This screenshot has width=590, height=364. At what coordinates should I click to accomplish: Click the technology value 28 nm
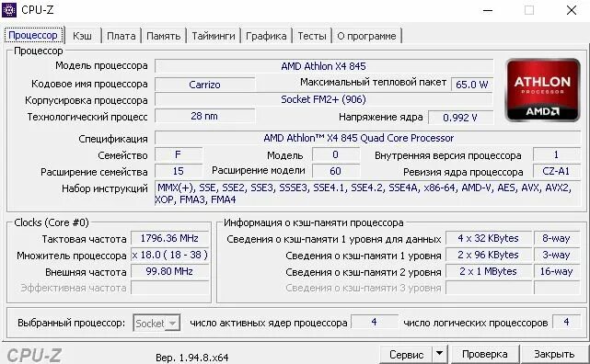(204, 116)
